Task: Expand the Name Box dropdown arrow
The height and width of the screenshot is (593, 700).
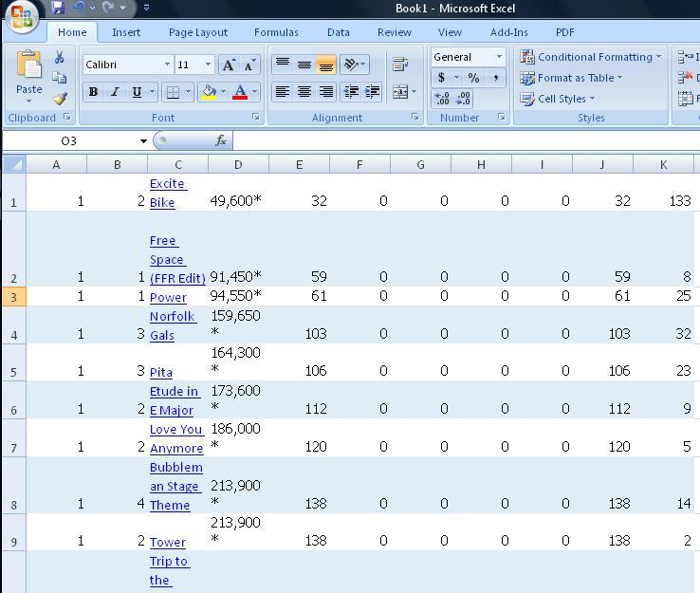Action: pyautogui.click(x=143, y=141)
